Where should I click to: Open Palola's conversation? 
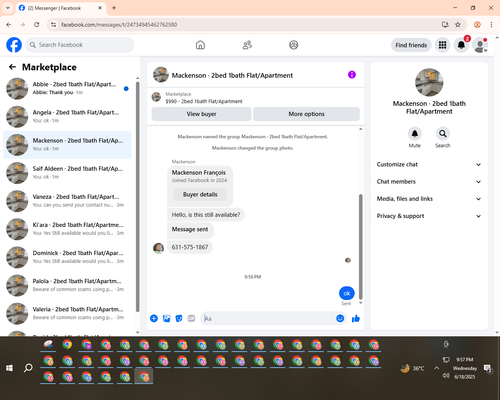[x=67, y=285]
